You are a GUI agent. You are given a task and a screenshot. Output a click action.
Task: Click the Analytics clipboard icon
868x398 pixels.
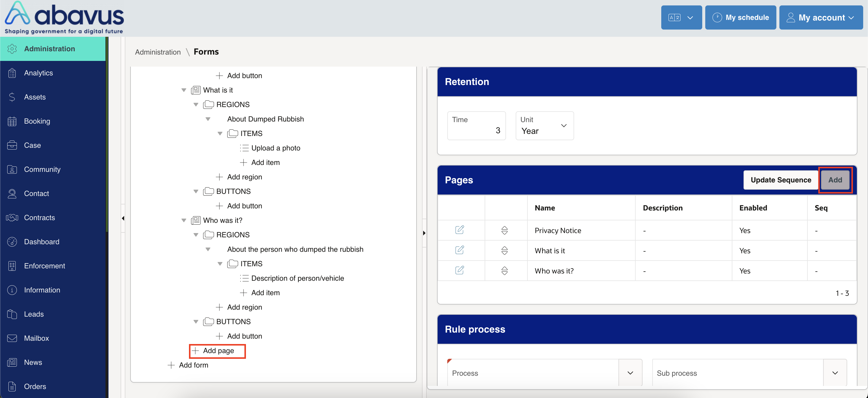(x=12, y=73)
